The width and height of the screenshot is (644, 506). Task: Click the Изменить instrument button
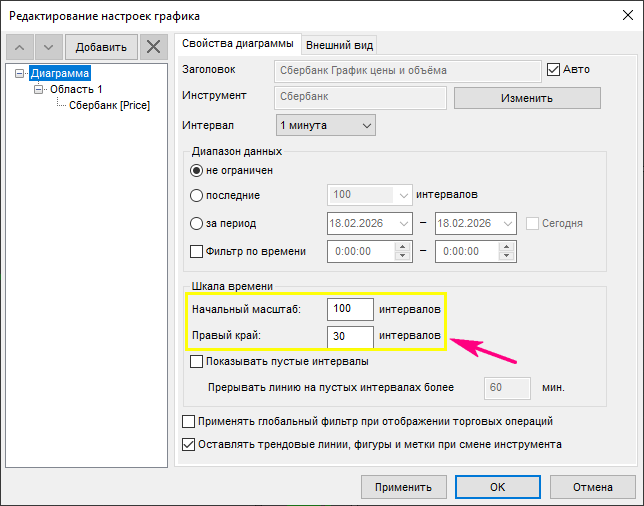527,98
